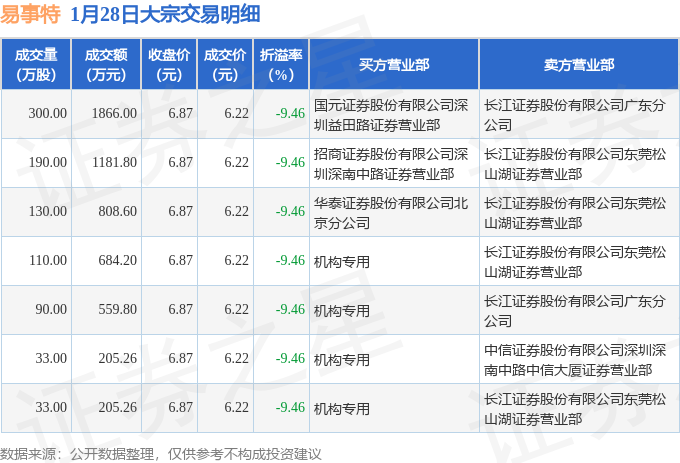Click buyer 国元证券股份有限公司深圳益田路证券营业部

[391, 115]
